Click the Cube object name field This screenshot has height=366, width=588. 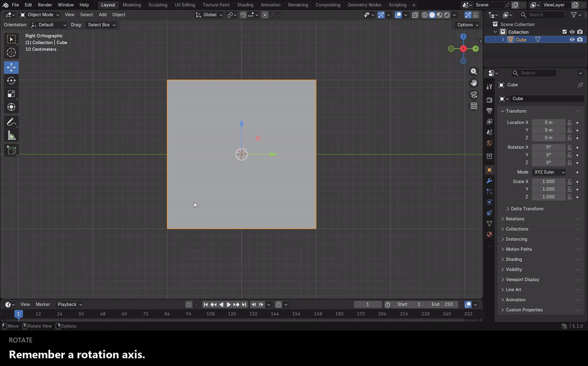(x=546, y=99)
